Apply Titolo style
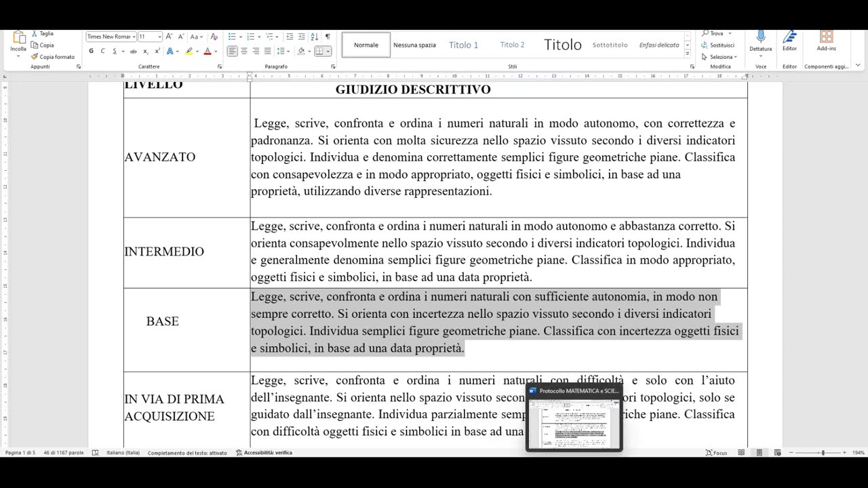 coord(562,45)
